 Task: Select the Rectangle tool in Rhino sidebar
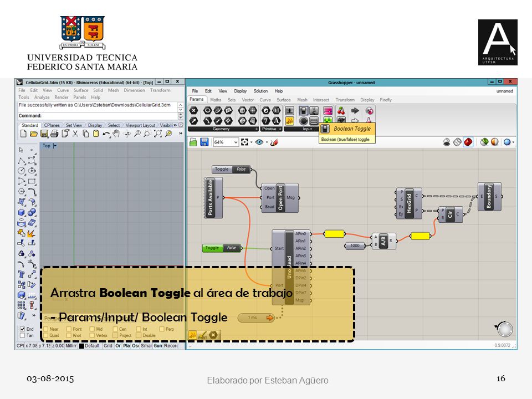32,182
